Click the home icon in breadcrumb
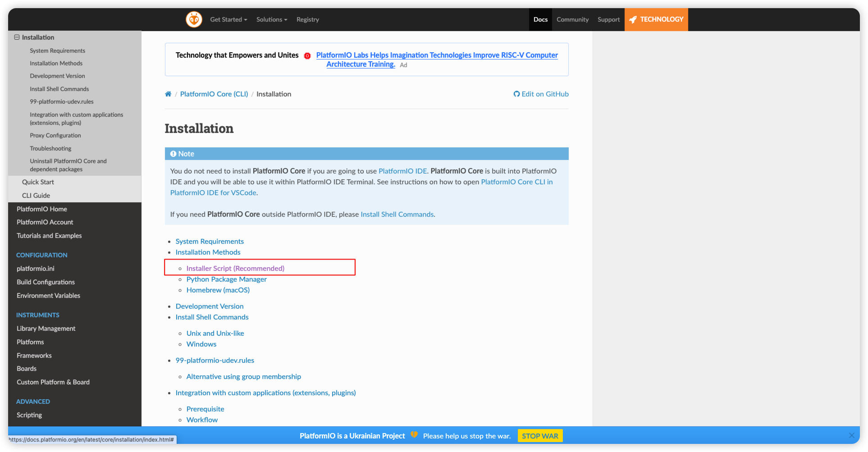This screenshot has height=452, width=868. pyautogui.click(x=168, y=94)
